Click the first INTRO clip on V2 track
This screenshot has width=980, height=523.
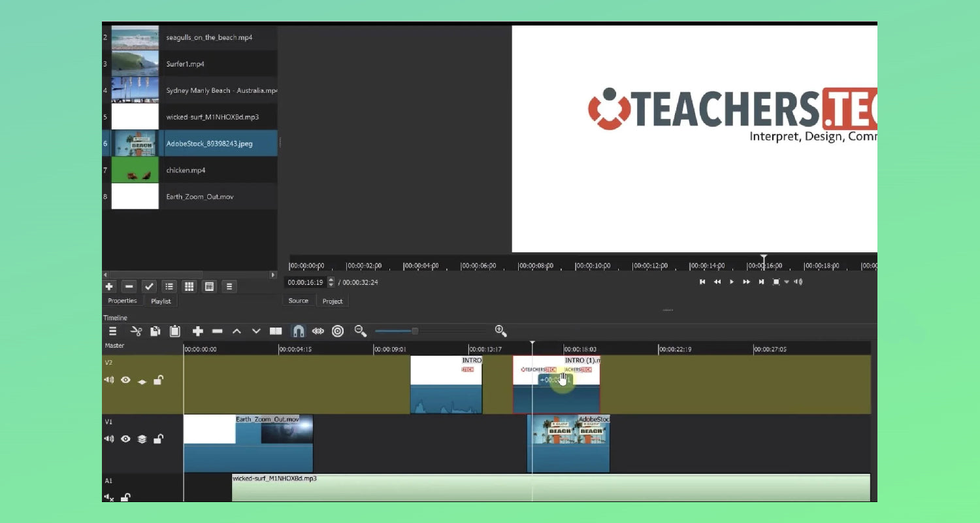(x=446, y=384)
